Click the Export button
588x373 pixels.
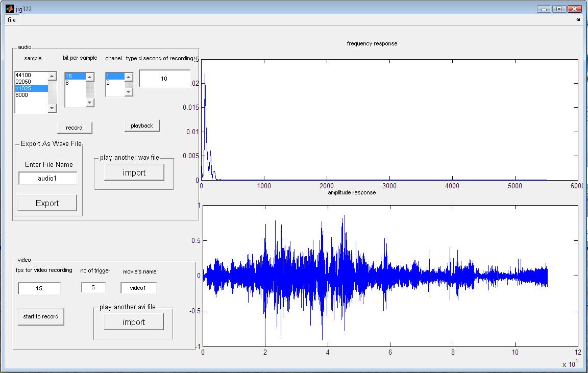click(47, 203)
